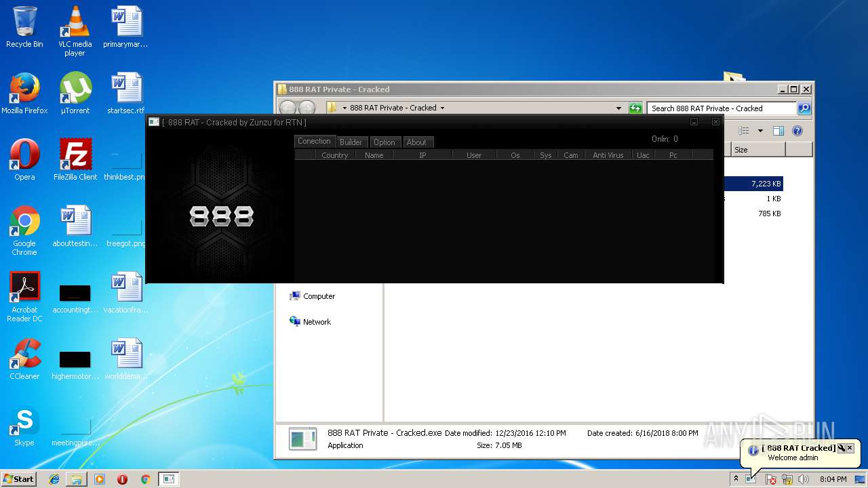
Task: Click the application thumbnail in the details pane
Action: pyautogui.click(x=302, y=439)
